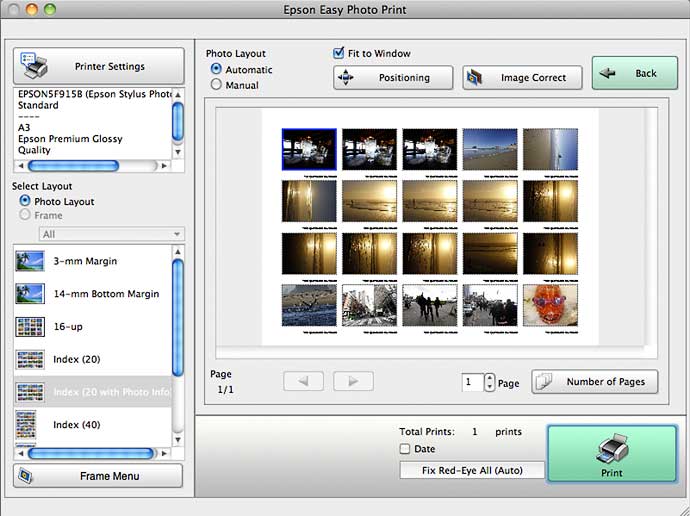The height and width of the screenshot is (516, 690).
Task: Go to the next page arrow
Action: [x=353, y=382]
